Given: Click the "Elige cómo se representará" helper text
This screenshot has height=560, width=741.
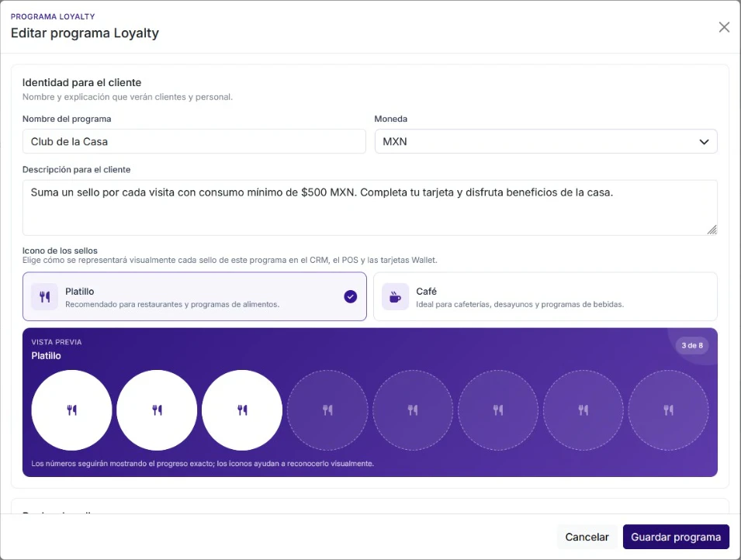Looking at the screenshot, I should (230, 260).
